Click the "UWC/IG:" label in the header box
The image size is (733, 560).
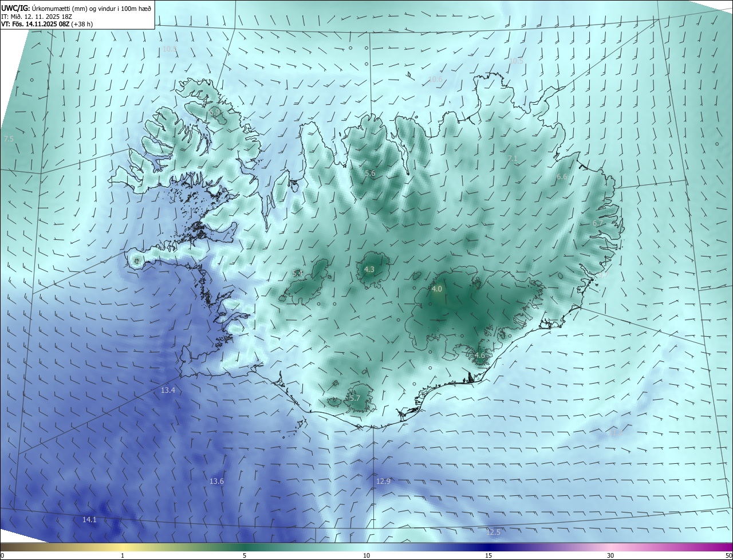[x=16, y=9]
